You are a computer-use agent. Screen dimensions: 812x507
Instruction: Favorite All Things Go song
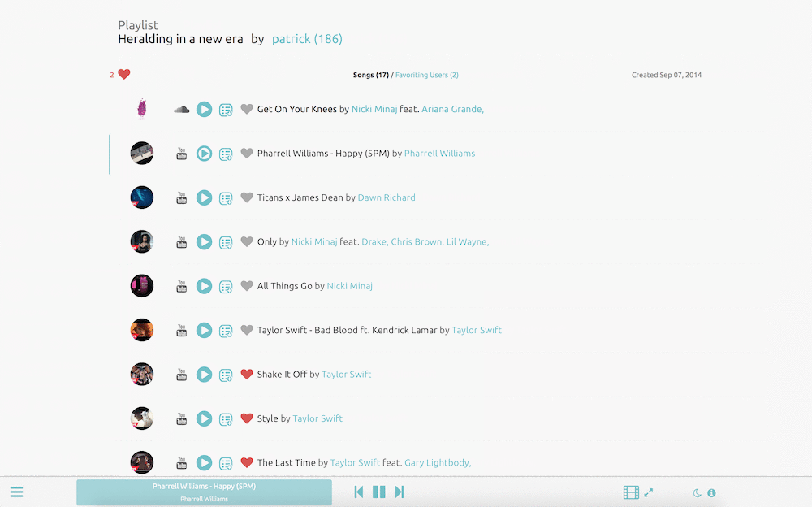pos(247,286)
